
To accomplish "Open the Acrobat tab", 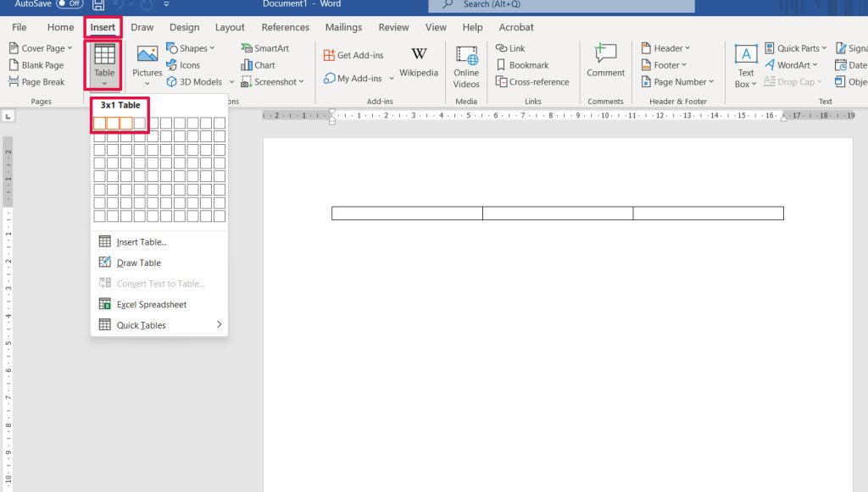I will coord(516,27).
